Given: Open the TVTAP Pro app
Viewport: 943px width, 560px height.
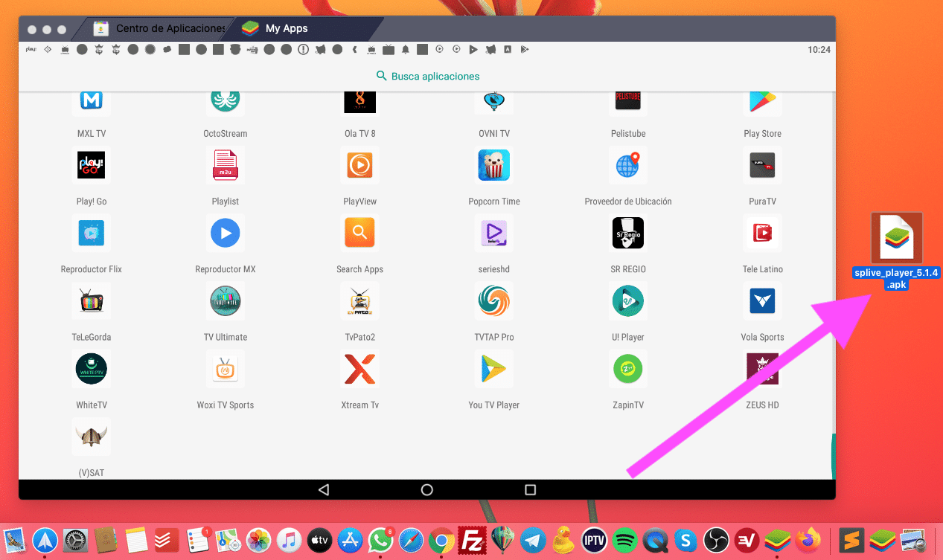Looking at the screenshot, I should point(493,301).
